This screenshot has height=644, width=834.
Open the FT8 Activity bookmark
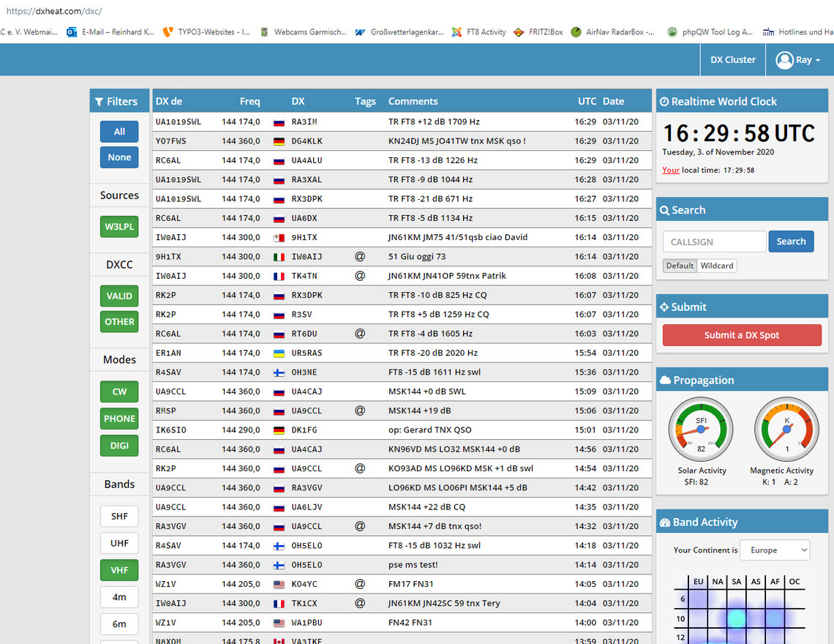478,32
